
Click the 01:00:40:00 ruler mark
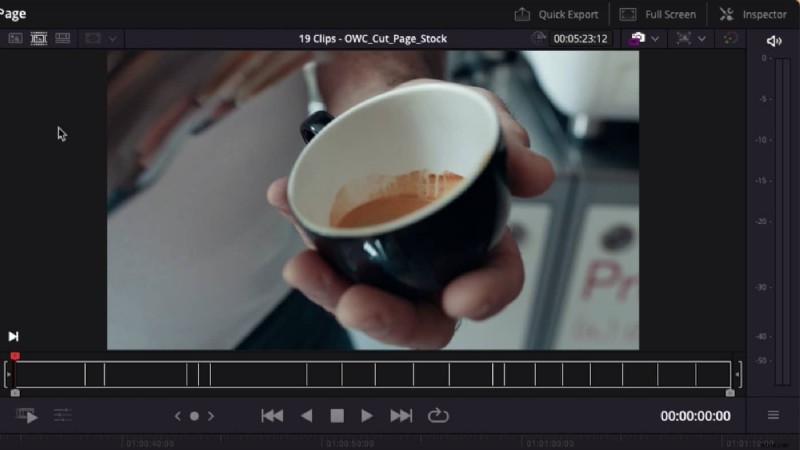tap(150, 444)
